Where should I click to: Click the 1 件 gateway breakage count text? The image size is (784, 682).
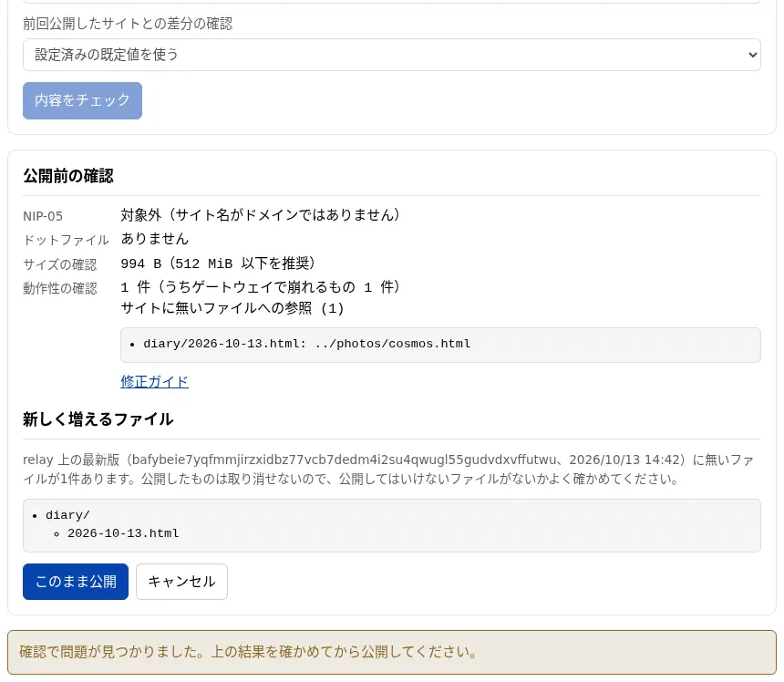click(260, 287)
